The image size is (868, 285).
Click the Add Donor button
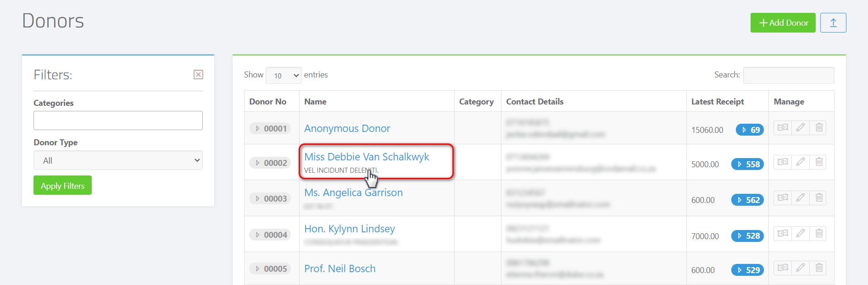tap(783, 22)
